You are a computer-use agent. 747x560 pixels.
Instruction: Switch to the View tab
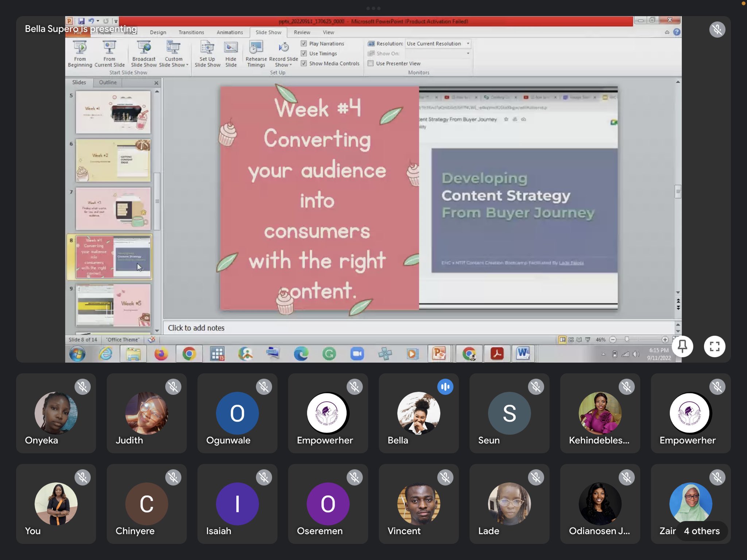[x=328, y=32]
